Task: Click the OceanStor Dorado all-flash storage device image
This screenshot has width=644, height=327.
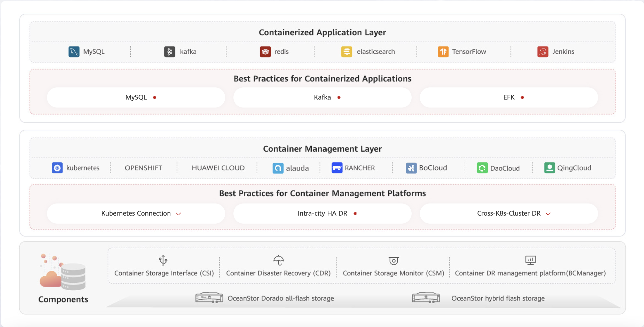Action: (209, 298)
